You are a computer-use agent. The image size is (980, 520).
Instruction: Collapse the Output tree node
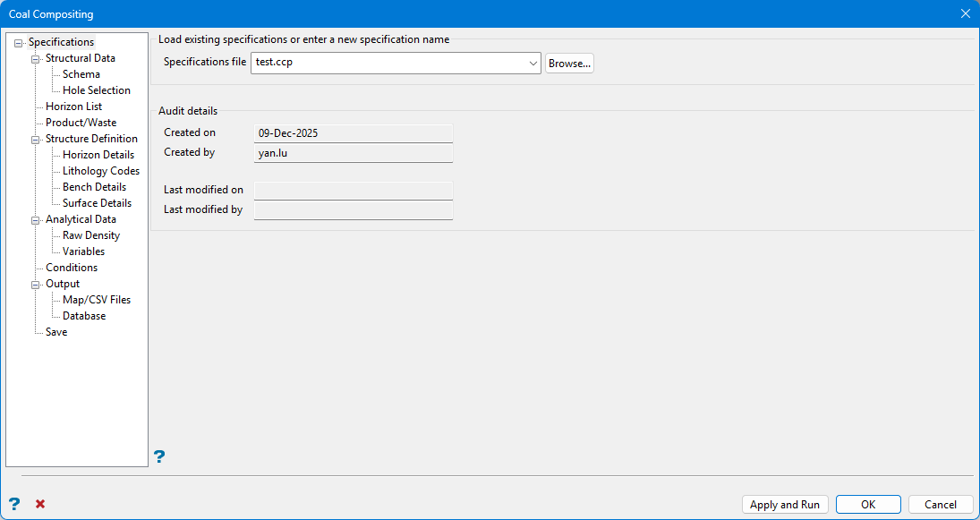[36, 285]
